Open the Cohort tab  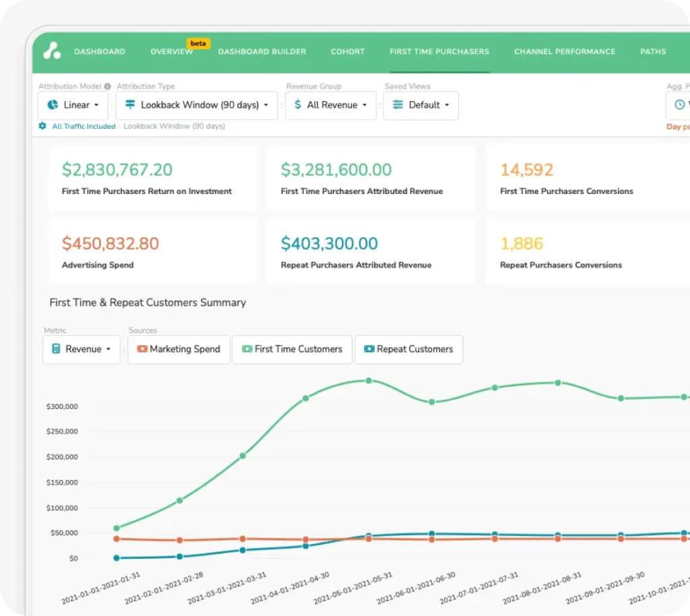pos(348,51)
